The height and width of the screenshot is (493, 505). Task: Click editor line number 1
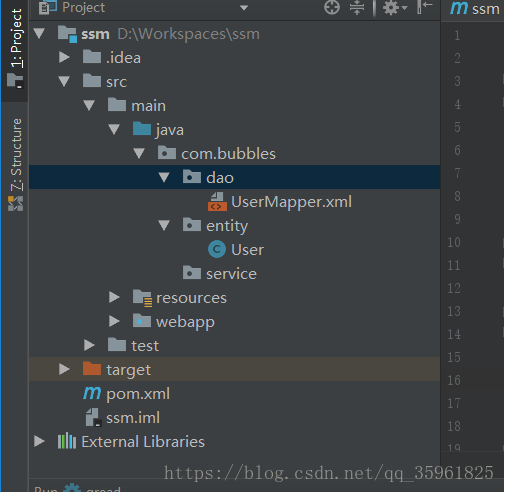tap(457, 35)
